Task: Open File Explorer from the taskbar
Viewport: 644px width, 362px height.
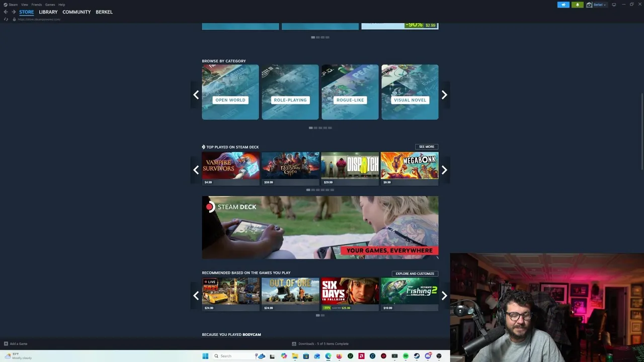Action: 295,356
